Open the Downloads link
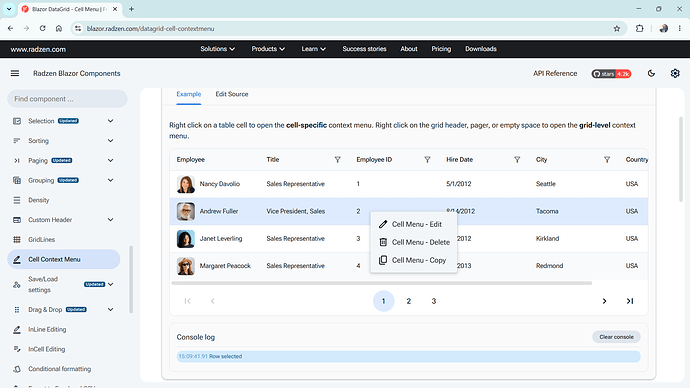 [481, 49]
